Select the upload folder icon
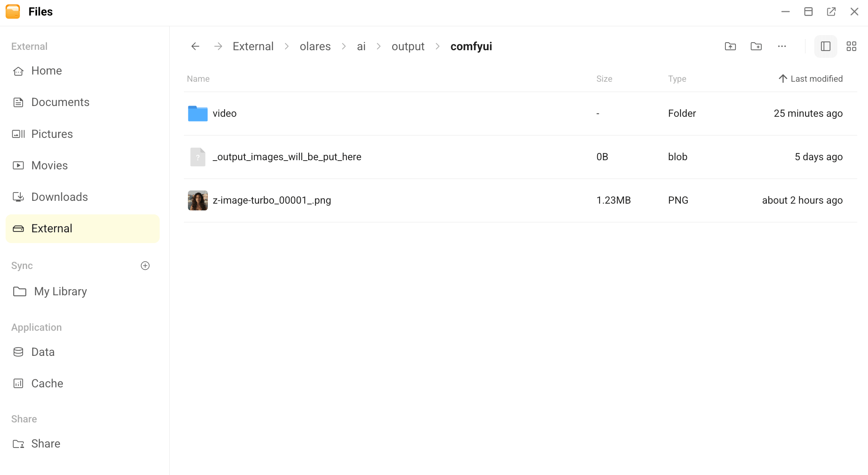Image resolution: width=868 pixels, height=475 pixels. click(730, 46)
